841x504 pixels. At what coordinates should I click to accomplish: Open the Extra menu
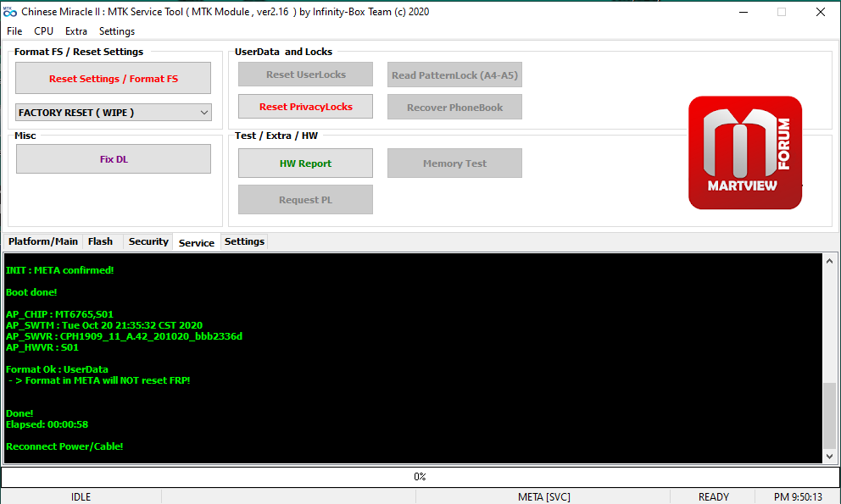pos(76,31)
